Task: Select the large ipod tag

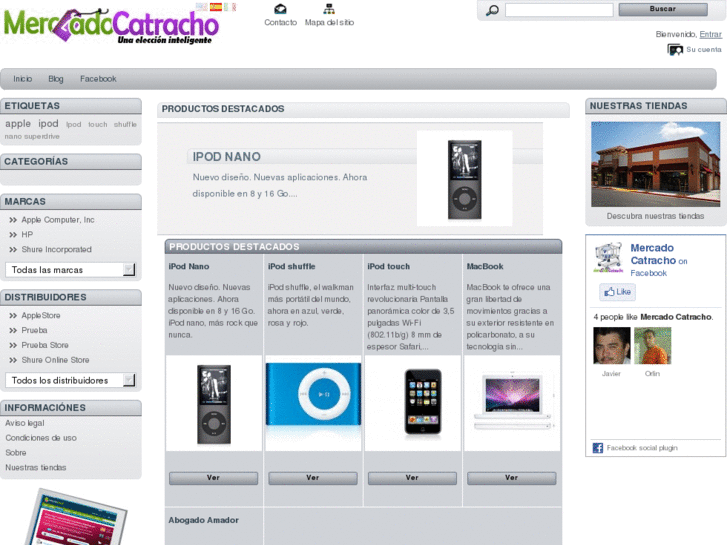Action: (x=48, y=124)
